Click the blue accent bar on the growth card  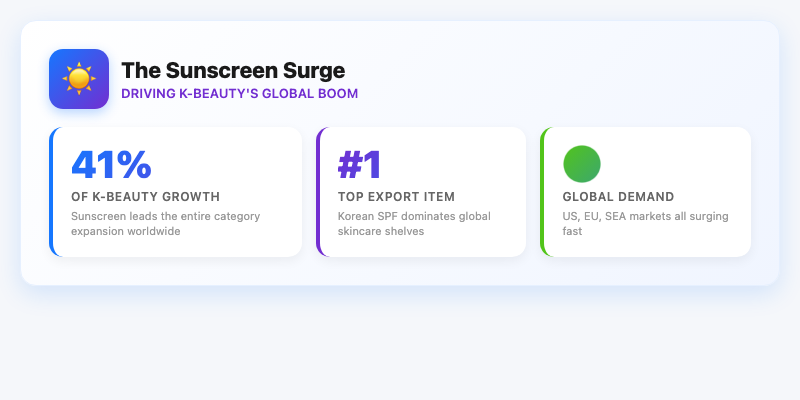(51, 192)
